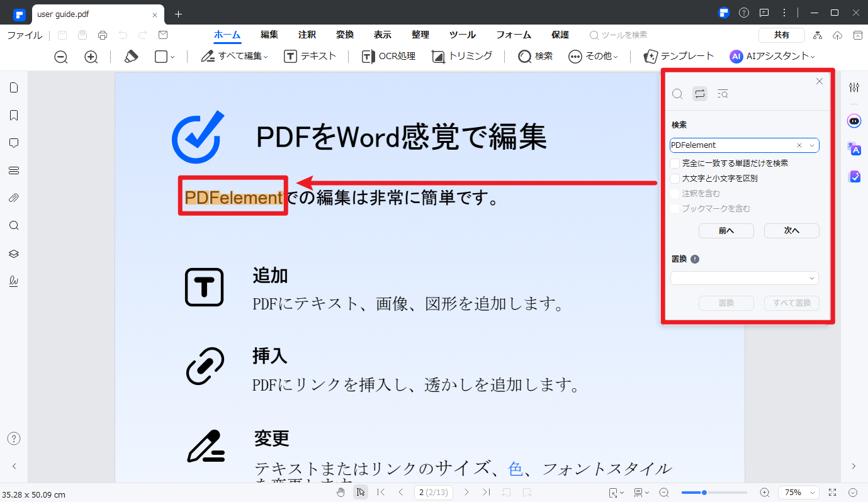Go to next page arrow in status bar
Viewport: 868px width, 502px height.
point(466,492)
